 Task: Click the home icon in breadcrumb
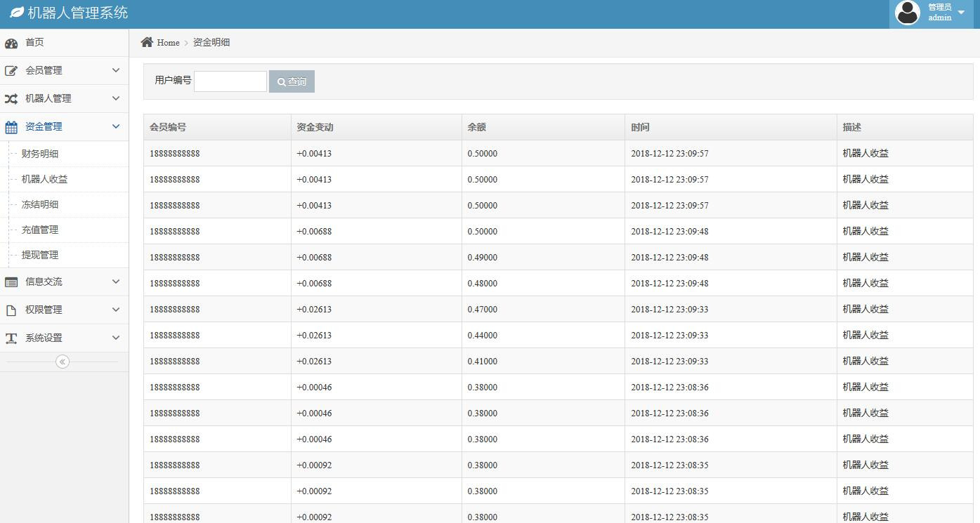[147, 42]
